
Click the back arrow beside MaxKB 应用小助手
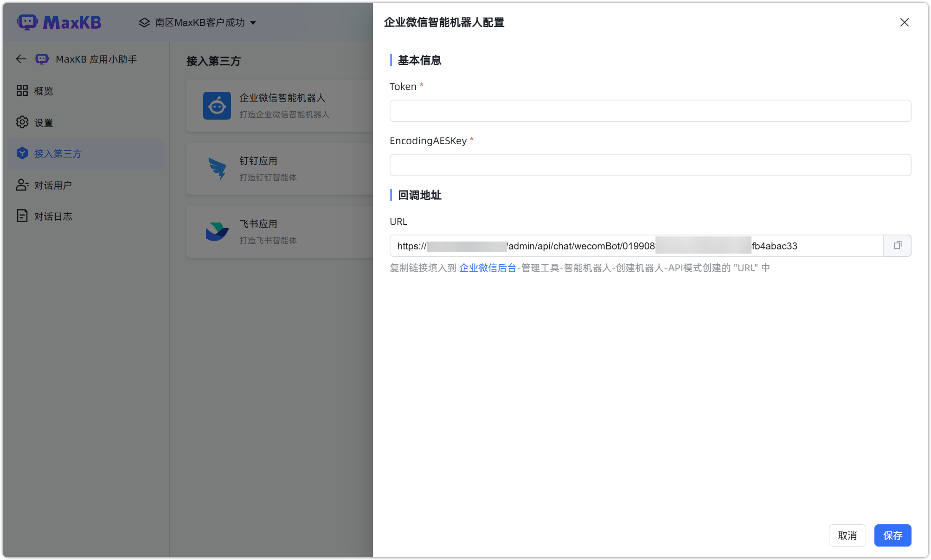point(20,59)
